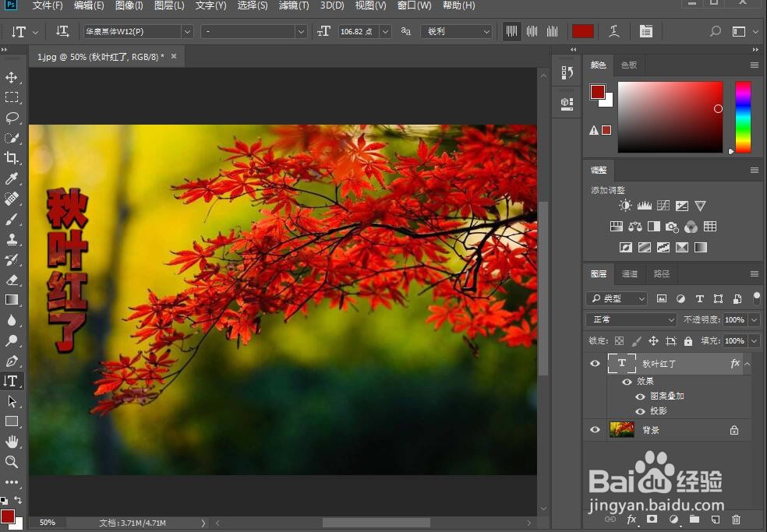Select the Healing Brush tool
The width and height of the screenshot is (767, 532).
11,199
